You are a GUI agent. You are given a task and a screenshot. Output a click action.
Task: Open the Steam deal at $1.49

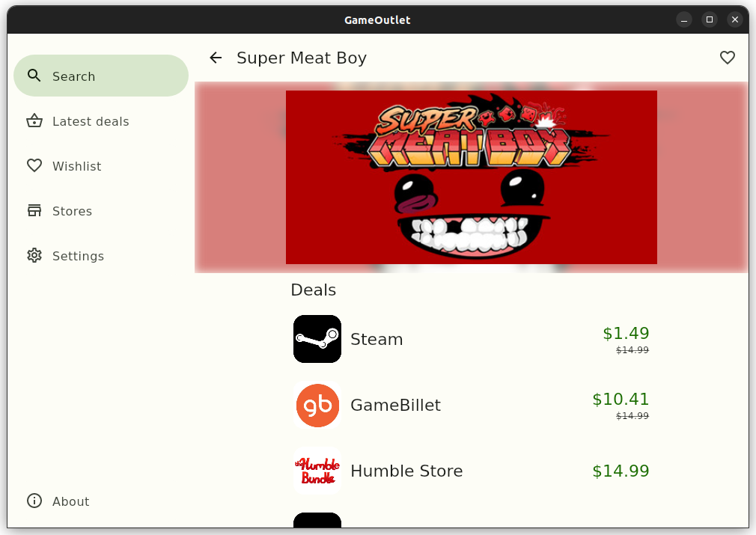tap(472, 339)
